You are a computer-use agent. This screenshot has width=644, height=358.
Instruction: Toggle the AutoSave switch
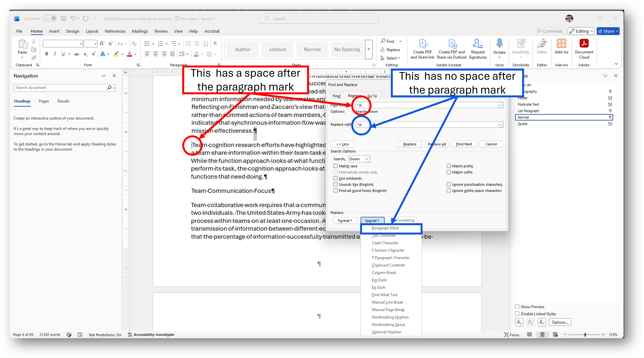[49, 18]
